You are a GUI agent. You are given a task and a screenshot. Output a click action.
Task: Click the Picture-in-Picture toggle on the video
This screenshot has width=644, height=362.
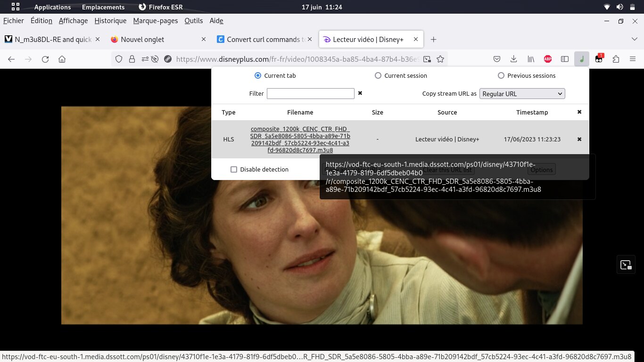[x=626, y=264]
